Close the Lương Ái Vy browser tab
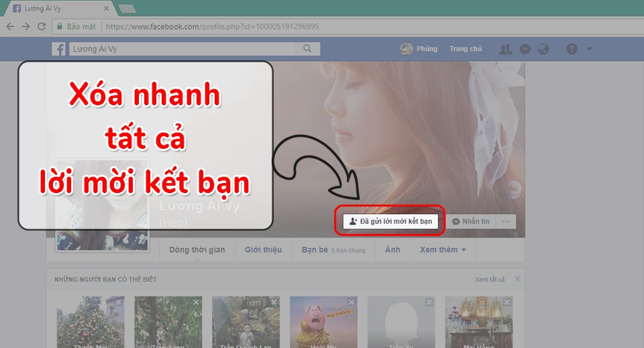 (106, 8)
